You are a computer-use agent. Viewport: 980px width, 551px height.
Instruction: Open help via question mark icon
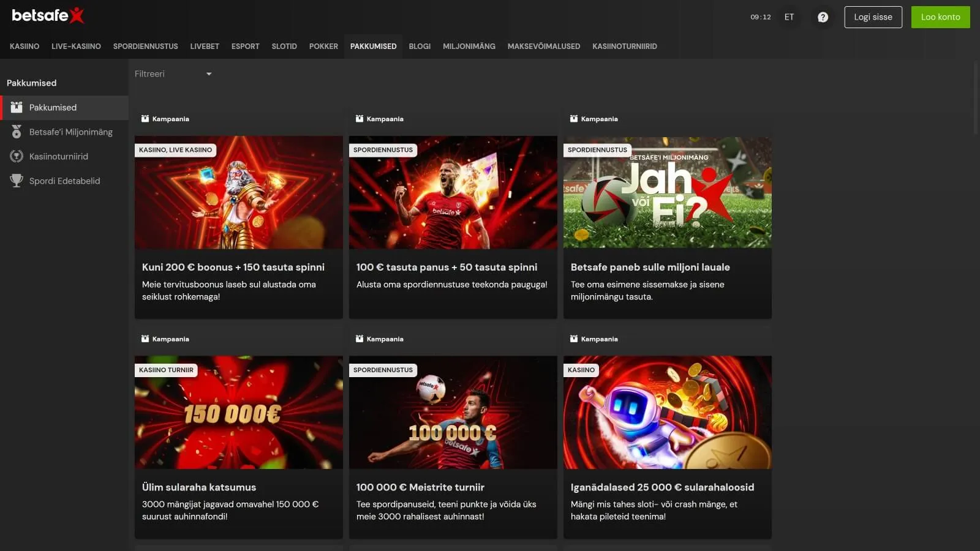(823, 17)
